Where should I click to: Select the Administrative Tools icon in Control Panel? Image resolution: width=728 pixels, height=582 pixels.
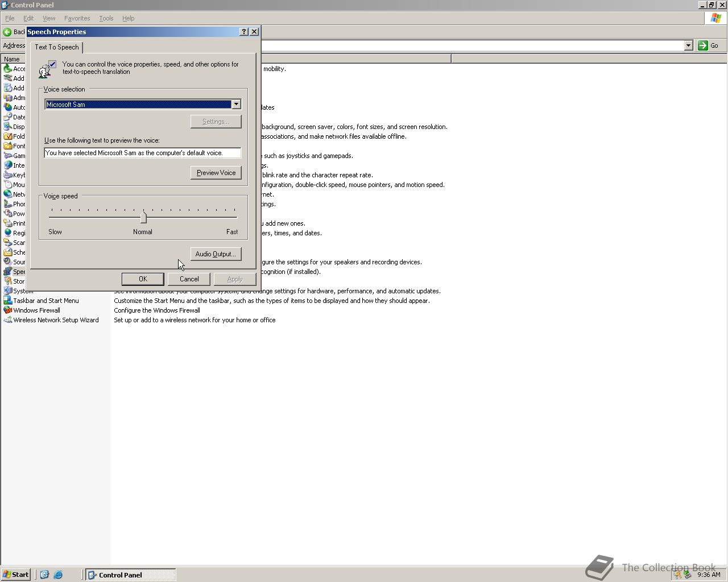tap(8, 98)
